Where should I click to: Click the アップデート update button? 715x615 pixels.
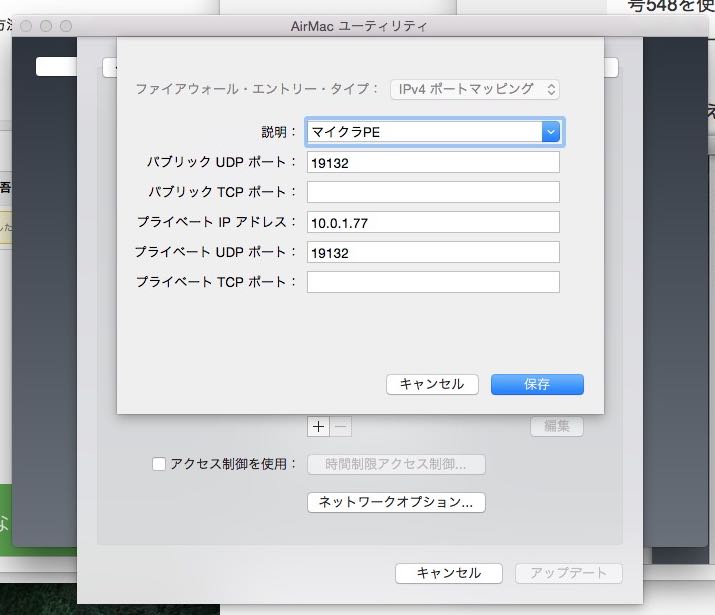click(569, 573)
